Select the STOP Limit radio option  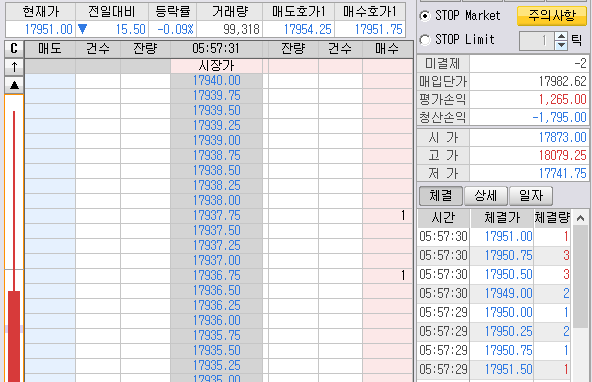[425, 40]
